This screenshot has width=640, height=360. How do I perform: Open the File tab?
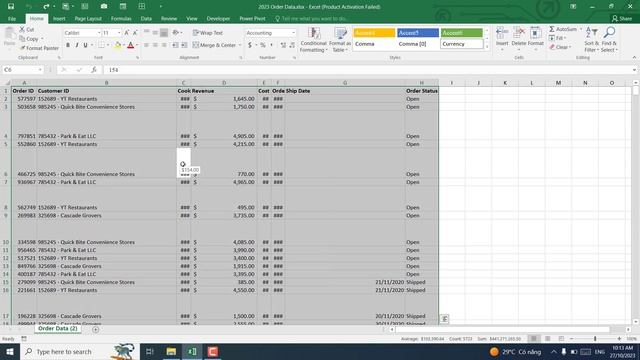coord(12,18)
